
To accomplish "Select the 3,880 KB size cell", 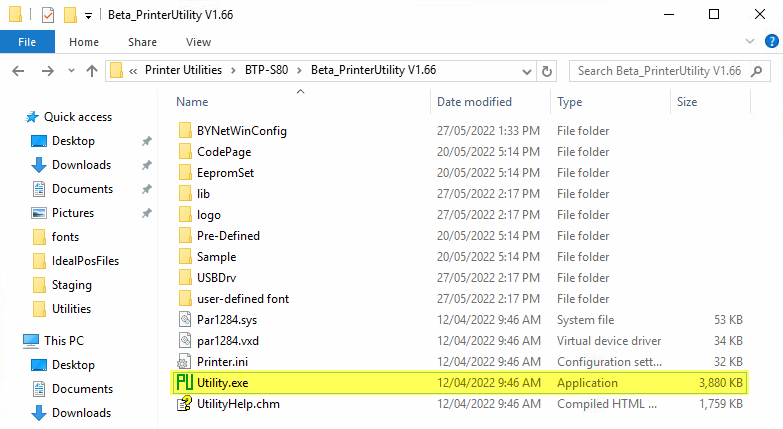I will click(x=721, y=383).
